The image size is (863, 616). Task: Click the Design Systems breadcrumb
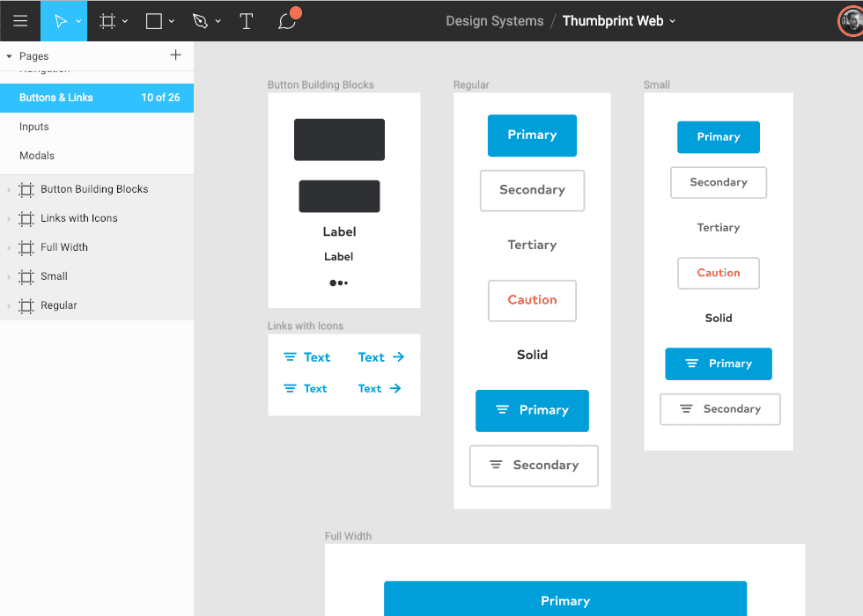(494, 20)
